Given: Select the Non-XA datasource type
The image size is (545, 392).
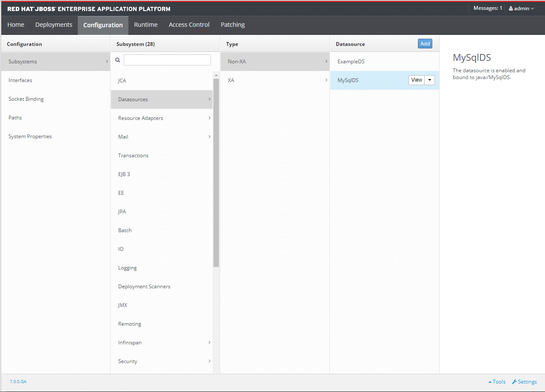Looking at the screenshot, I should click(275, 62).
